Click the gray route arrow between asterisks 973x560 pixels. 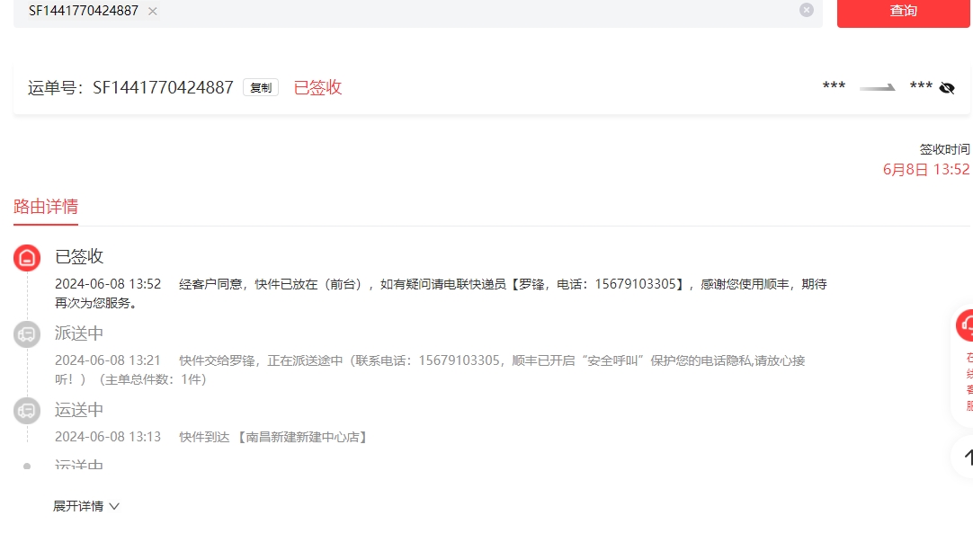[x=878, y=88]
